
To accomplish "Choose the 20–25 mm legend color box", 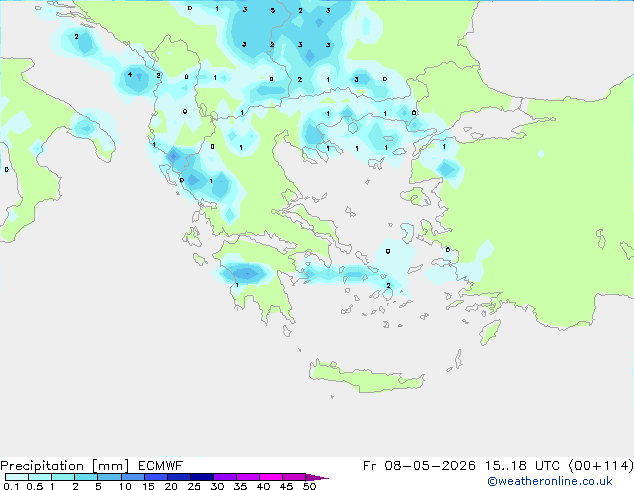I will (179, 477).
